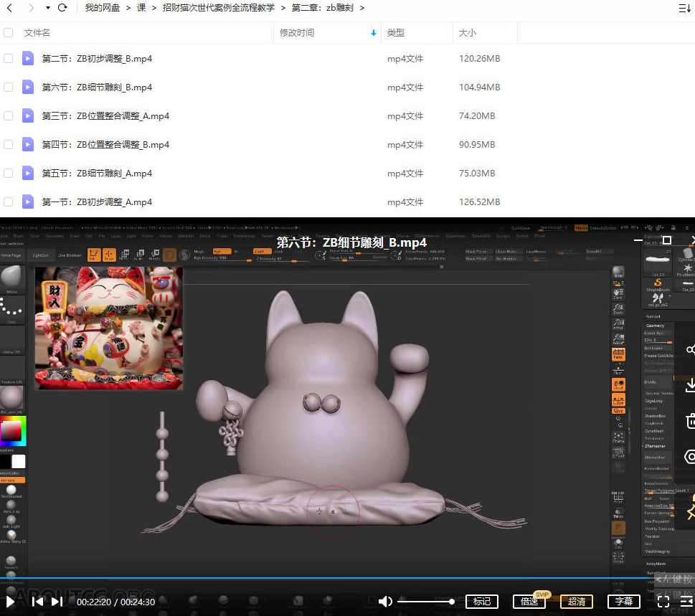This screenshot has width=695, height=616.
Task: Select the checkbox for 第一节：ZB初步调整_A.mp4
Action: coord(9,202)
